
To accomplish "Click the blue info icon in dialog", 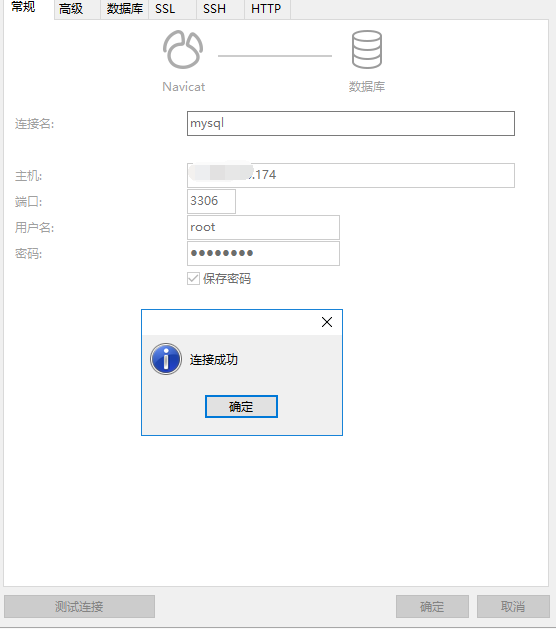I will (166, 359).
